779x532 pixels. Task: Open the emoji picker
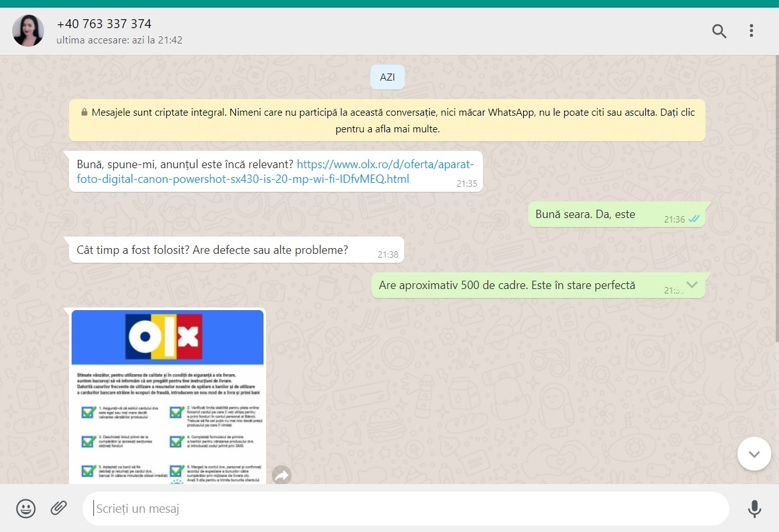coord(26,508)
